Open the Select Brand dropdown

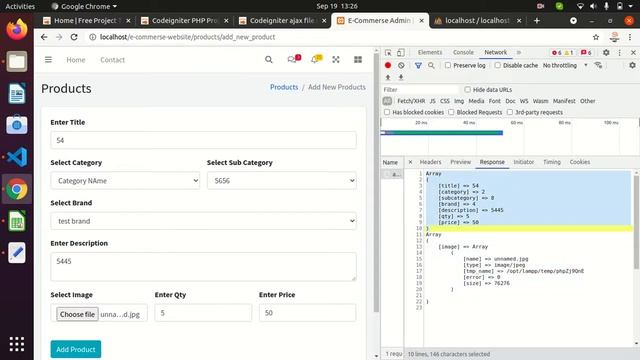click(203, 221)
